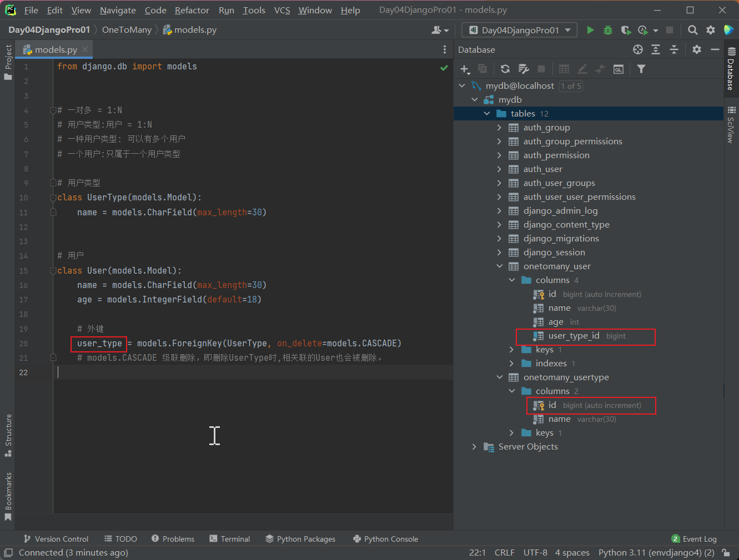Select the user_type_id column
This screenshot has width=739, height=560.
pyautogui.click(x=574, y=336)
